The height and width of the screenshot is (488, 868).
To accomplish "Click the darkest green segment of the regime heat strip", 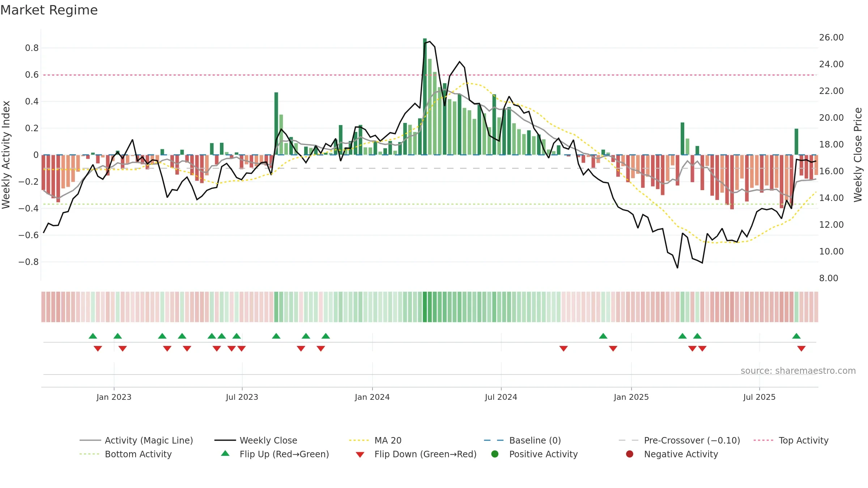I will 425,307.
